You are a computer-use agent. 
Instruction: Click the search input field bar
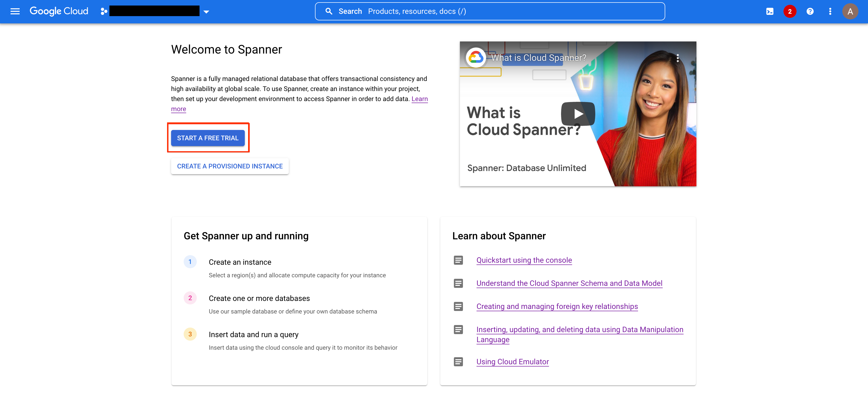(489, 11)
